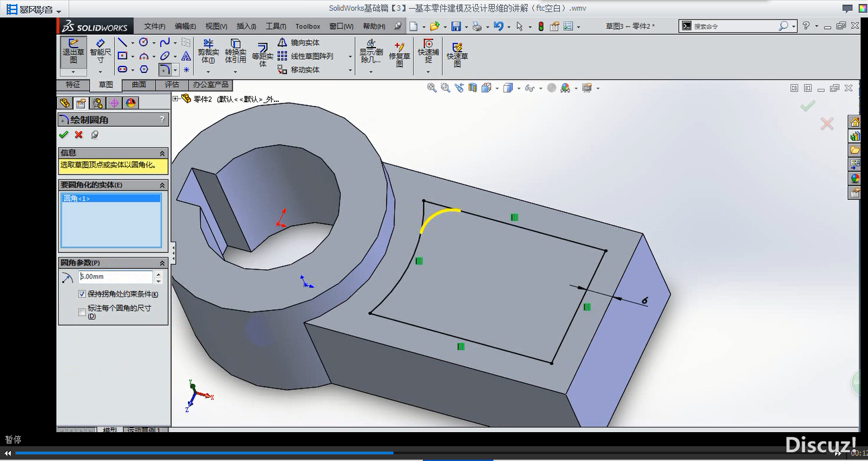Click the confirmation corner red X
This screenshot has height=461, width=868.
click(x=826, y=123)
